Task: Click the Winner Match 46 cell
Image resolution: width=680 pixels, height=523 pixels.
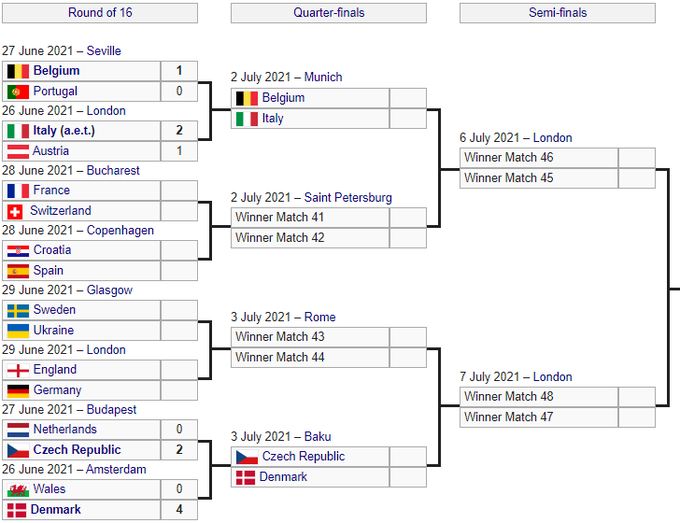Action: point(539,157)
